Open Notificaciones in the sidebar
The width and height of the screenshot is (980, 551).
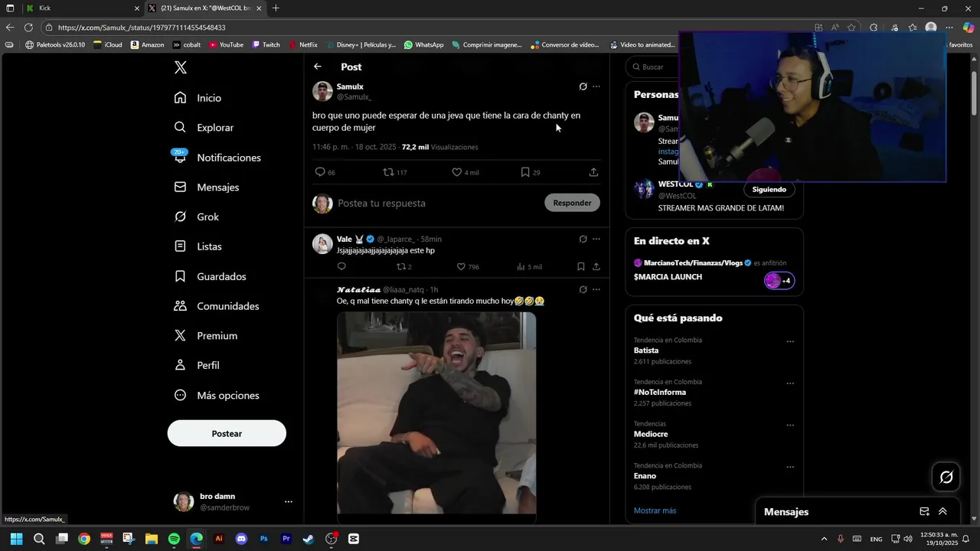[217, 158]
